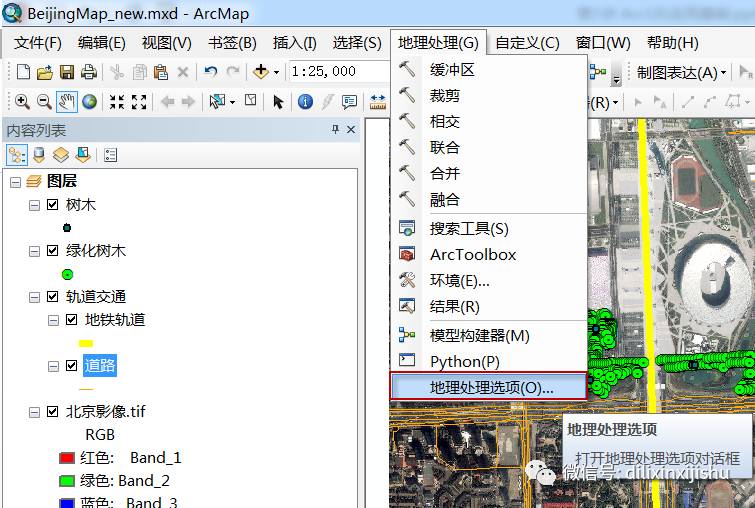Collapse the 北京影像.tif layer legend
This screenshot has width=755, height=508.
coord(34,413)
